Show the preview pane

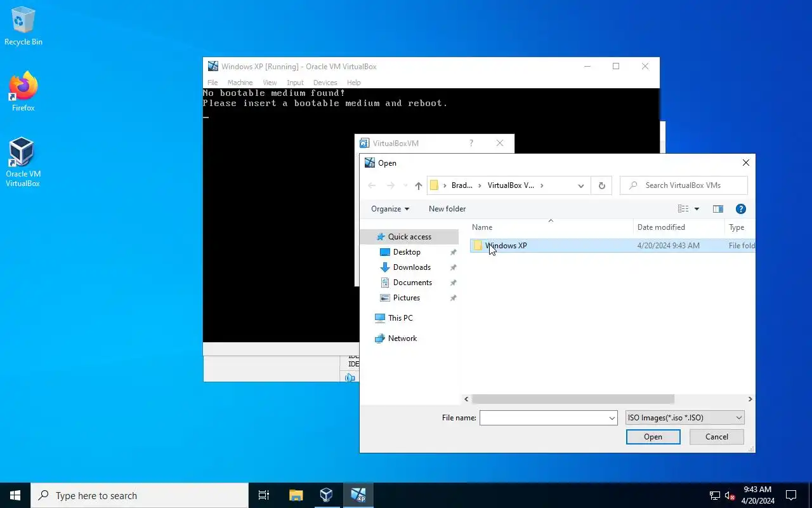point(718,209)
